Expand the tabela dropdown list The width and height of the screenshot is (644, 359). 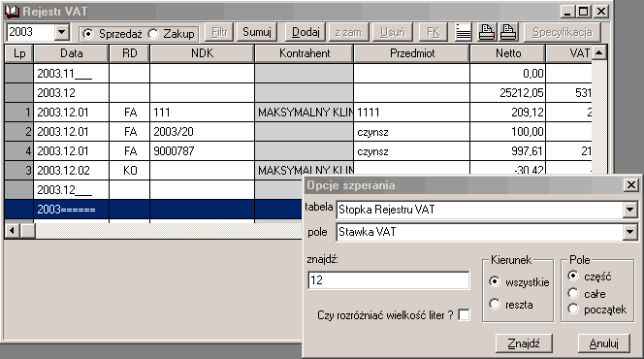pos(630,210)
